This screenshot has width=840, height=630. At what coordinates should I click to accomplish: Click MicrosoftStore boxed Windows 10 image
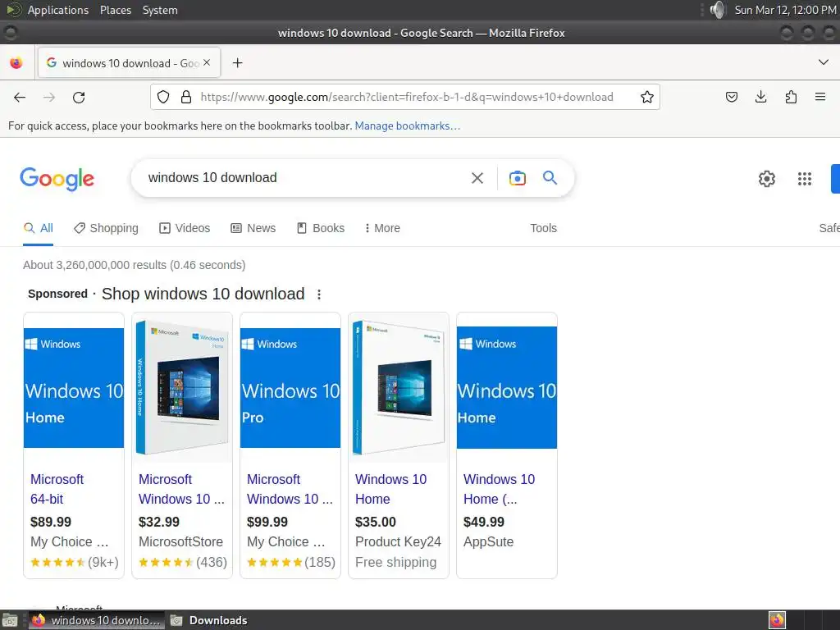pyautogui.click(x=182, y=387)
